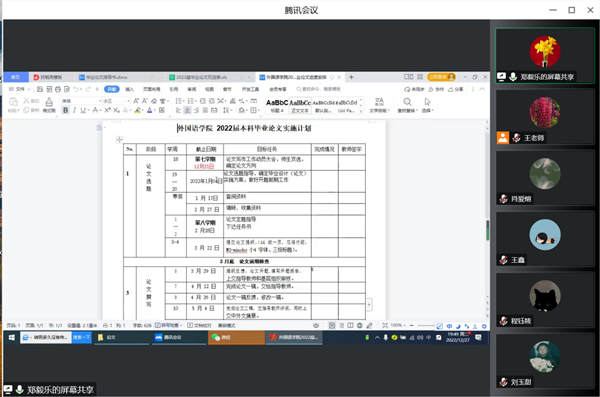Image resolution: width=600 pixels, height=397 pixels.
Task: Open the 页面布局 ribbon tab
Action: tap(152, 89)
